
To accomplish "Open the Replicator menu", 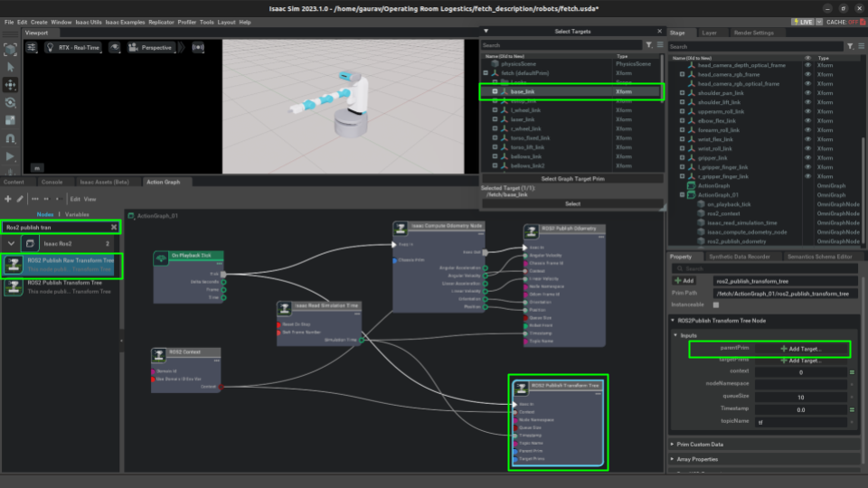I will coord(161,22).
